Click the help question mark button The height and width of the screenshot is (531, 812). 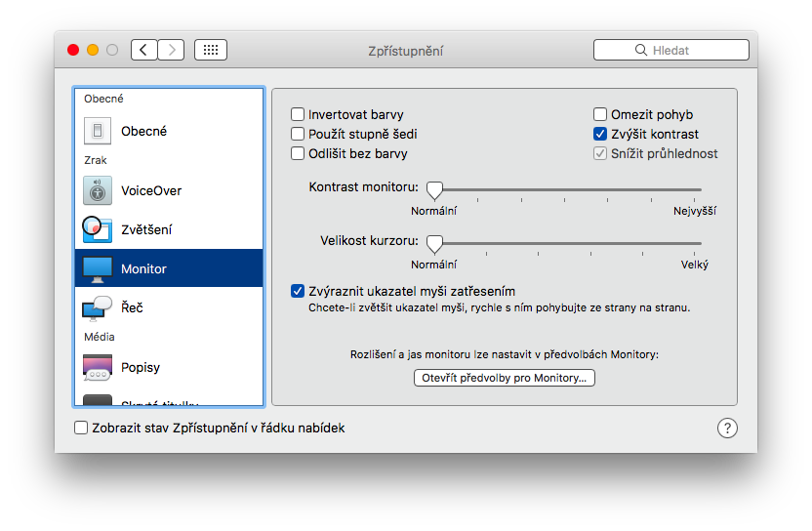point(727,428)
